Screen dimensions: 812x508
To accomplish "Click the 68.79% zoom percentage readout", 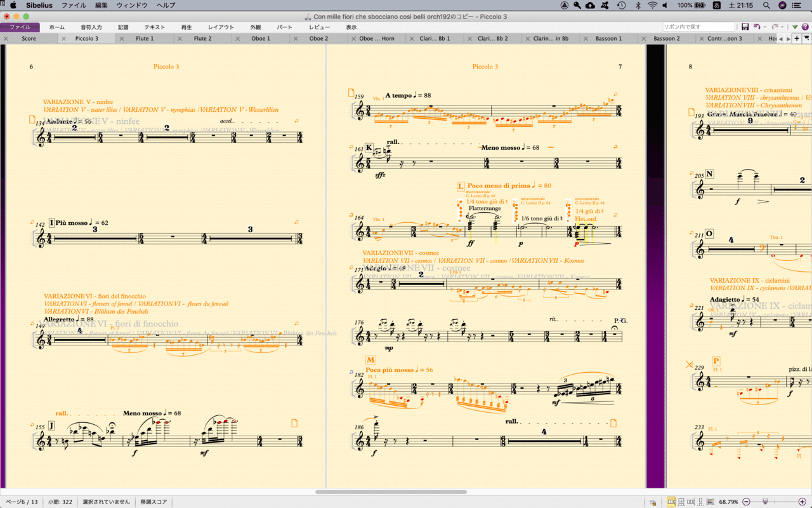I will (728, 502).
